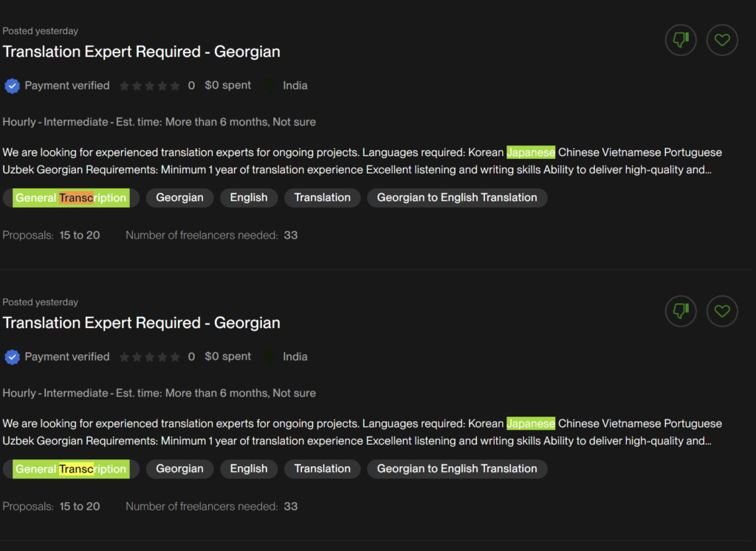Image resolution: width=756 pixels, height=551 pixels.
Task: Click India location icon in first listing
Action: (271, 86)
